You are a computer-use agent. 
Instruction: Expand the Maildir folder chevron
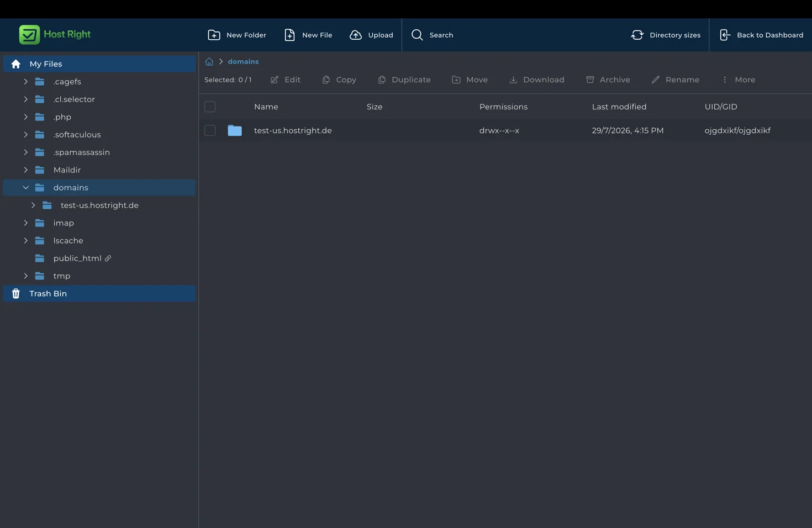pos(25,170)
